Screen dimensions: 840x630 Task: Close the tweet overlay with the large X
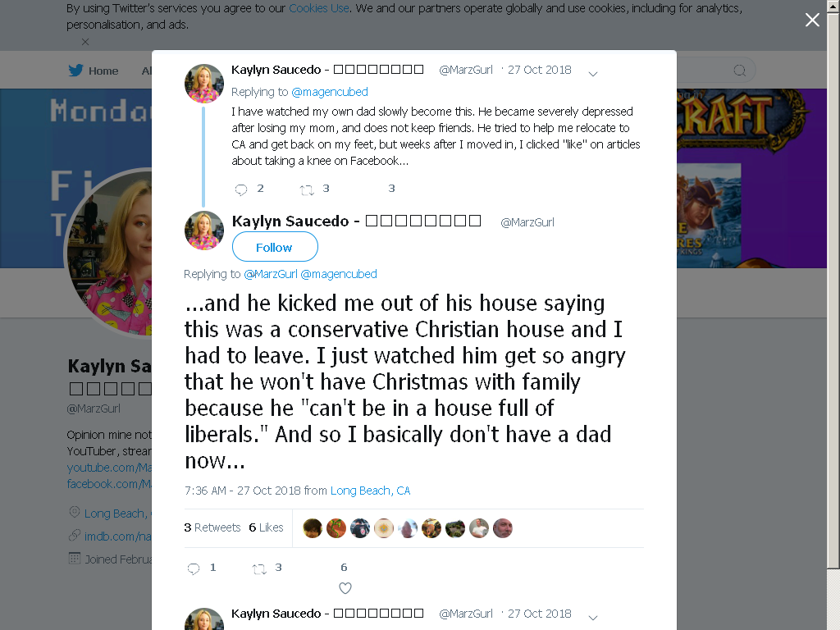812,20
